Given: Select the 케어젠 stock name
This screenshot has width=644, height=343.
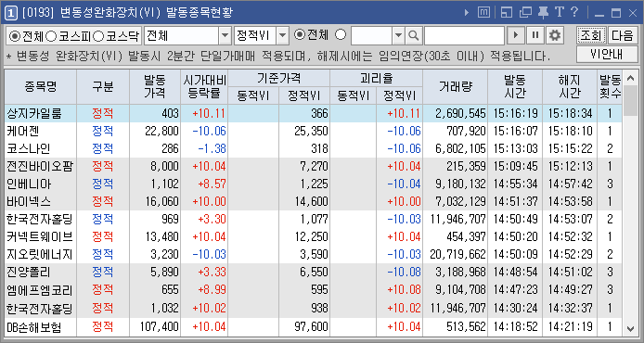Looking at the screenshot, I should pyautogui.click(x=23, y=132).
